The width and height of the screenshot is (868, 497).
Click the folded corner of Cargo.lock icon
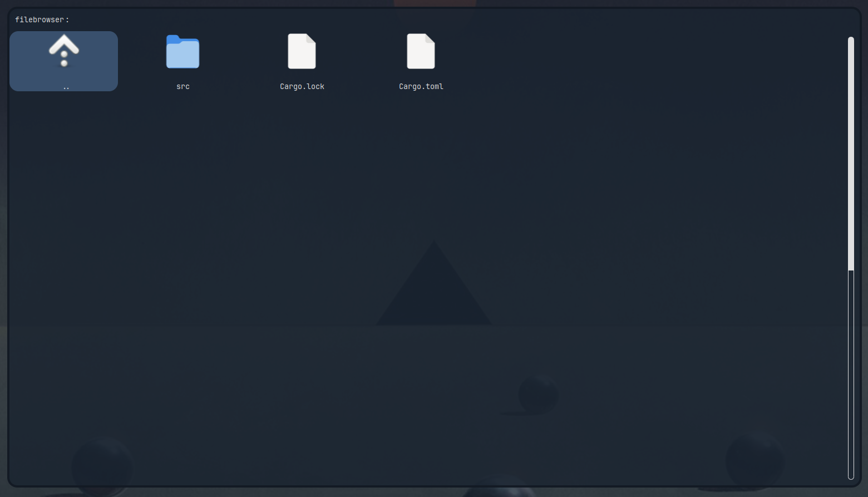tap(311, 38)
